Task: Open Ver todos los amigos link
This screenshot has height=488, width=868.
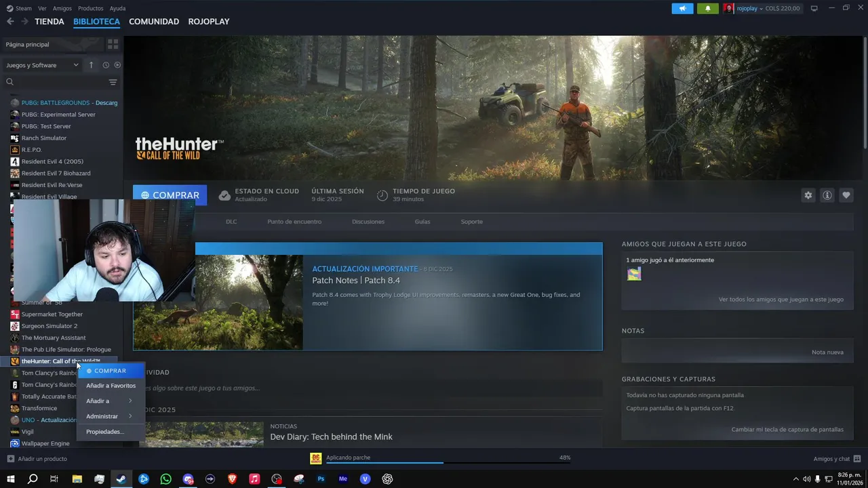Action: [781, 299]
